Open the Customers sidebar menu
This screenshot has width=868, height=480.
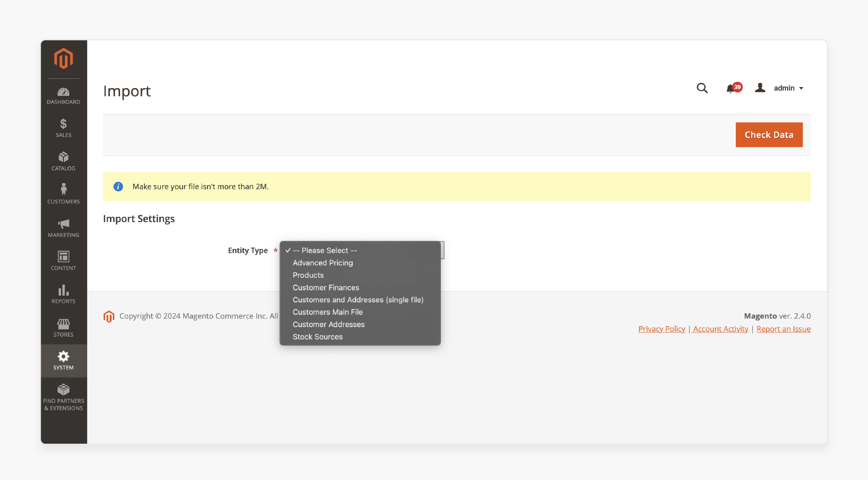click(x=63, y=194)
